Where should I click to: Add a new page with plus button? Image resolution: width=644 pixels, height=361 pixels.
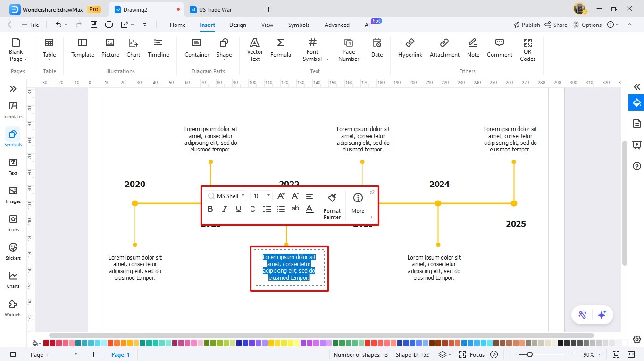93,354
